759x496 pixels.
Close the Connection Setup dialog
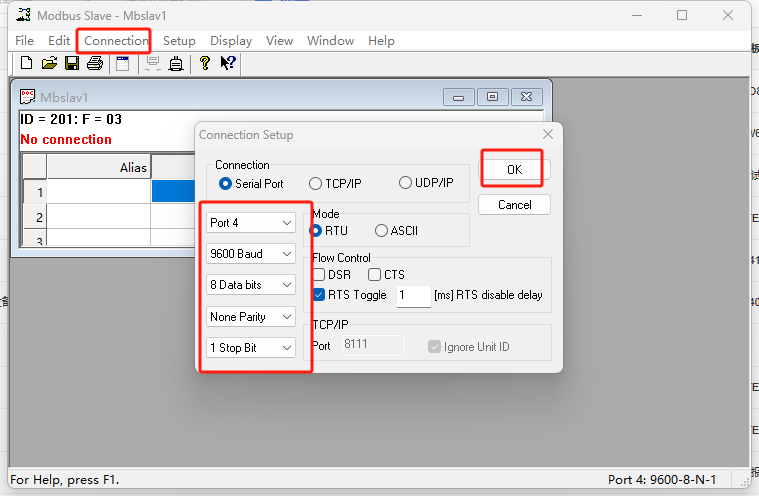[548, 134]
